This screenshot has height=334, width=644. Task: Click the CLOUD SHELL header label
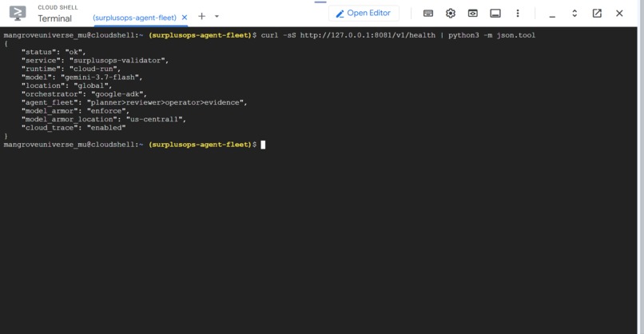click(x=58, y=7)
